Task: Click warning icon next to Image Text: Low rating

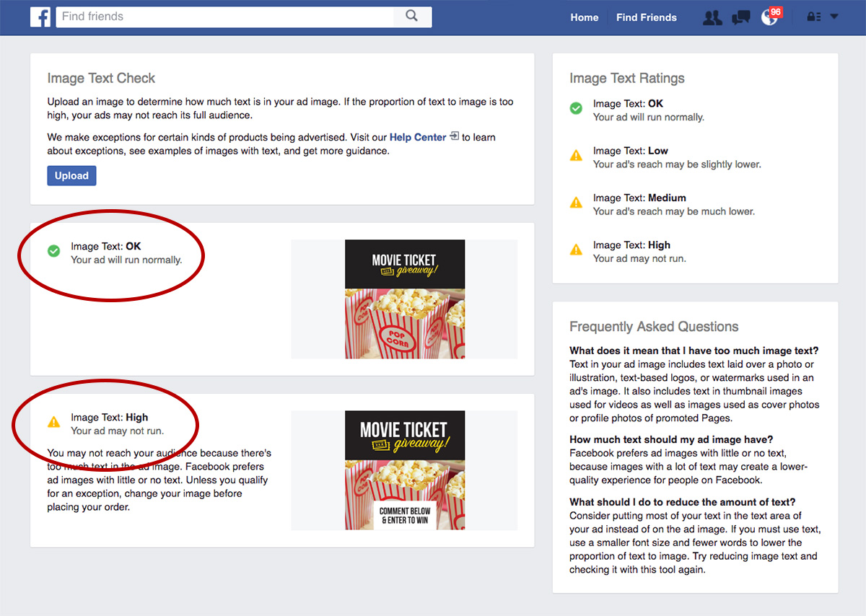Action: pos(576,156)
